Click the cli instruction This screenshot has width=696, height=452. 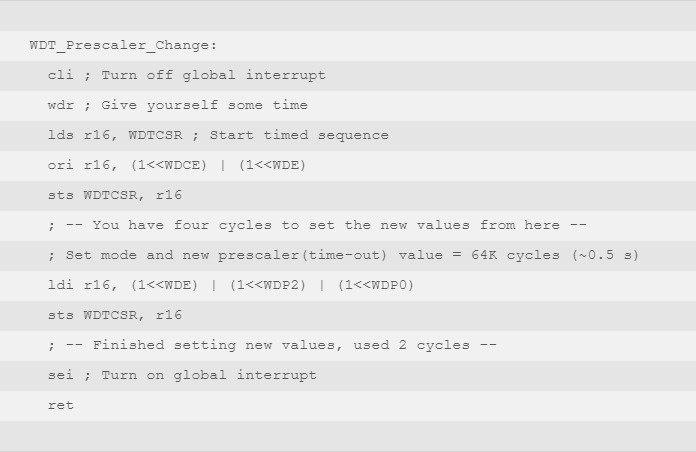point(61,75)
